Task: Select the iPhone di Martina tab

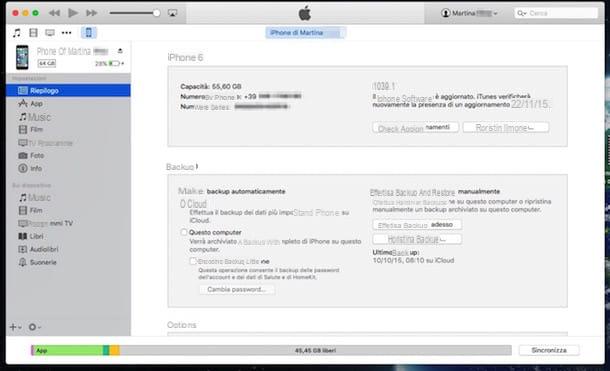Action: tap(305, 33)
